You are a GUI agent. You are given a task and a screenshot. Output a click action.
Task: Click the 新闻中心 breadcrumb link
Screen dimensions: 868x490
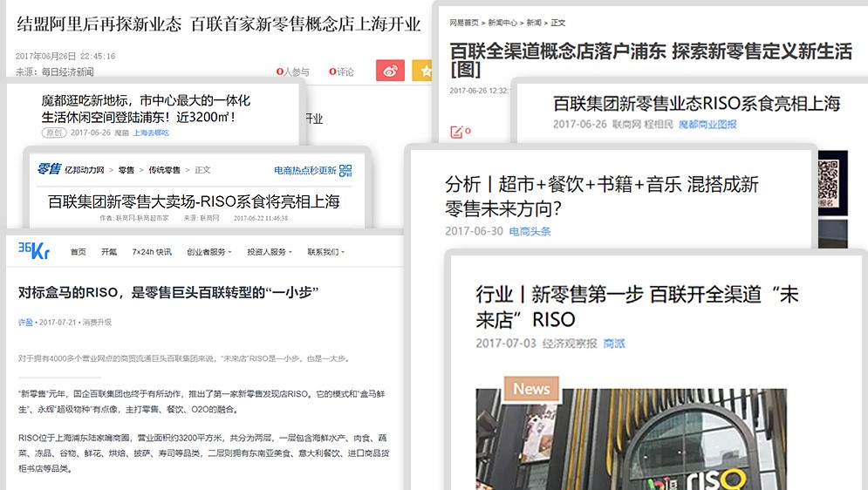point(502,23)
